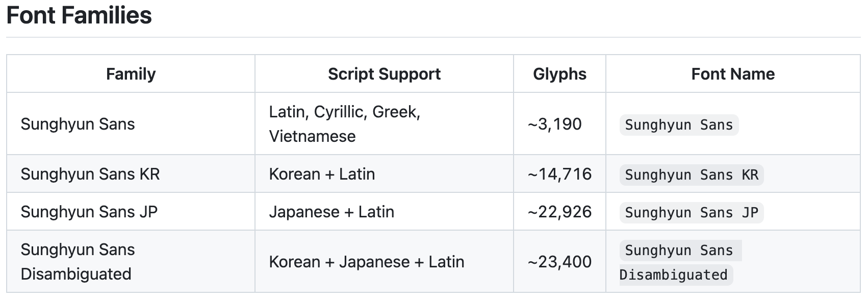Click the ~3,190 glyph count
868x299 pixels.
[554, 124]
